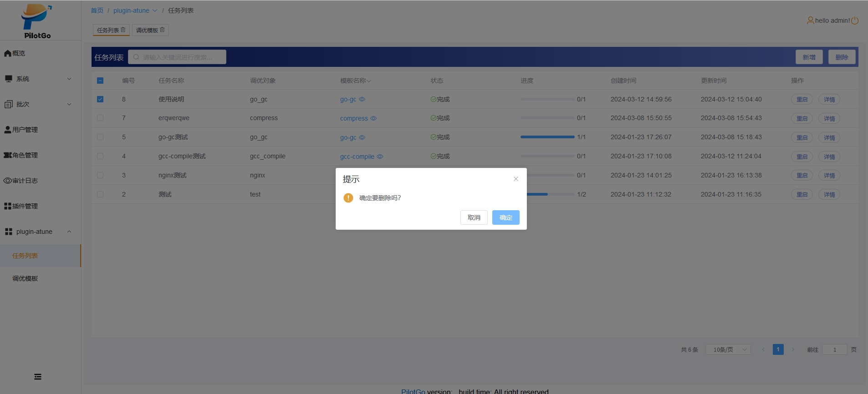Click the sidebar collapse icon at bottom left
The image size is (868, 394).
pos(38,377)
